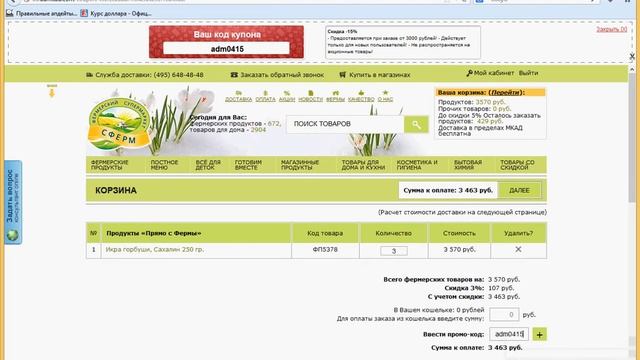The width and height of the screenshot is (640, 360).
Task: Click product code ФП5378
Action: click(325, 249)
